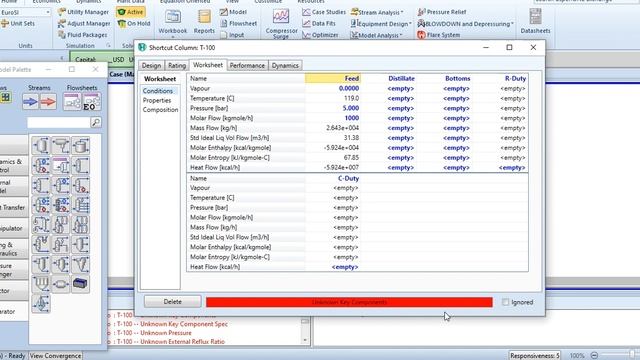Open Reports from the ribbon
The image size is (640, 360).
coord(204,22)
